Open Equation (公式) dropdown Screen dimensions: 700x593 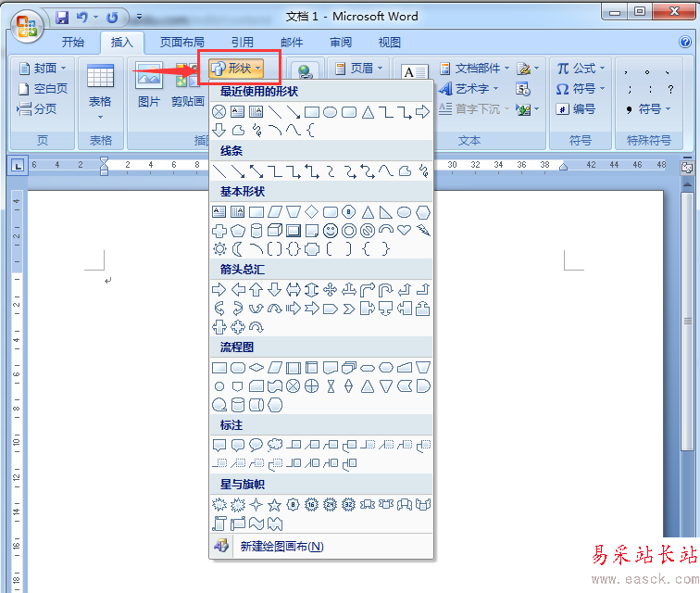[x=581, y=69]
